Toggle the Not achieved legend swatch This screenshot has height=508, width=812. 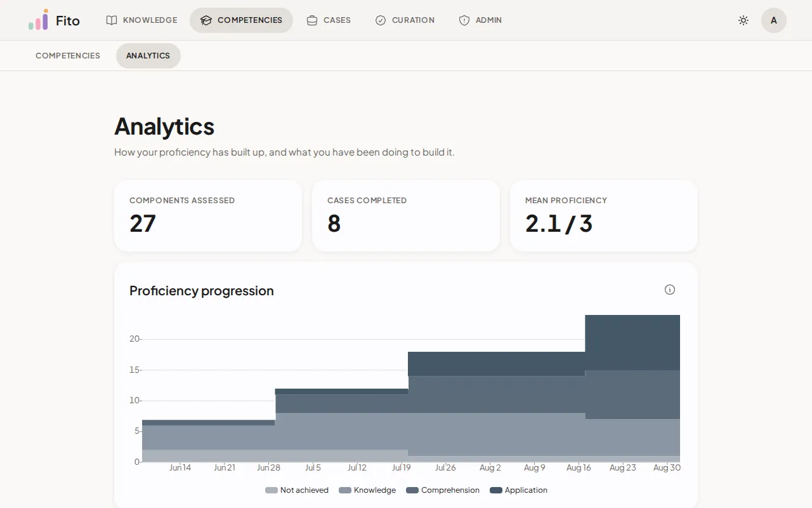point(272,490)
